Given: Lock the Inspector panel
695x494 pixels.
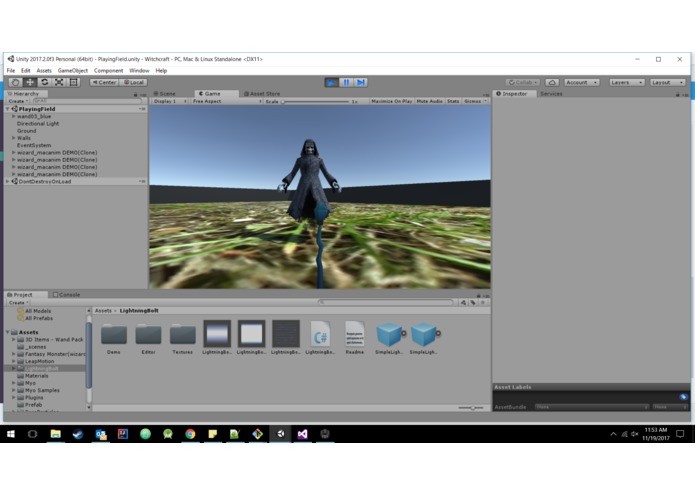Looking at the screenshot, I should pyautogui.click(x=677, y=94).
